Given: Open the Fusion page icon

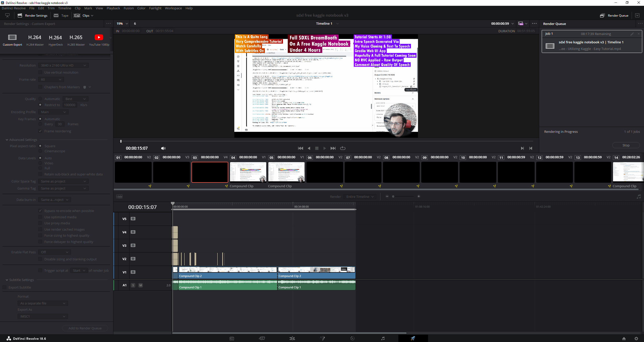Looking at the screenshot, I should (323, 338).
